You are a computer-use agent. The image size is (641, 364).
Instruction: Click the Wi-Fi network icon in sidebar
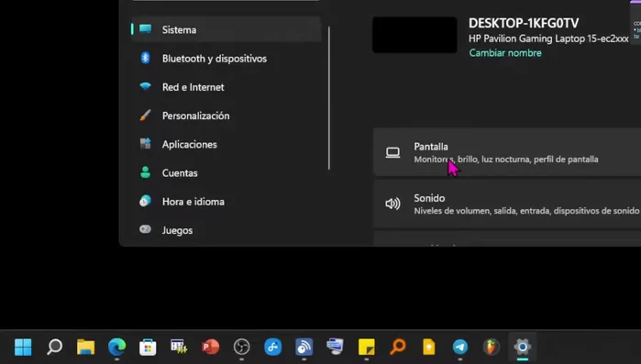tap(145, 86)
